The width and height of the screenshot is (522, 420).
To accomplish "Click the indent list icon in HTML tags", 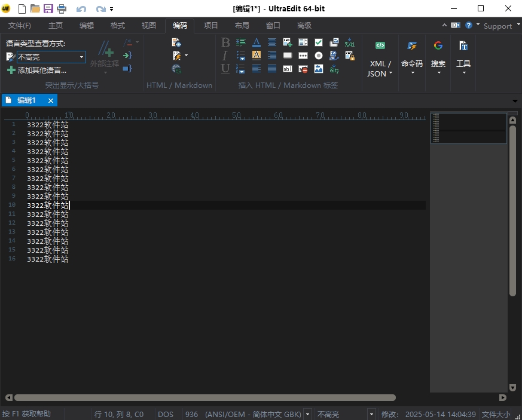I will pos(241,42).
